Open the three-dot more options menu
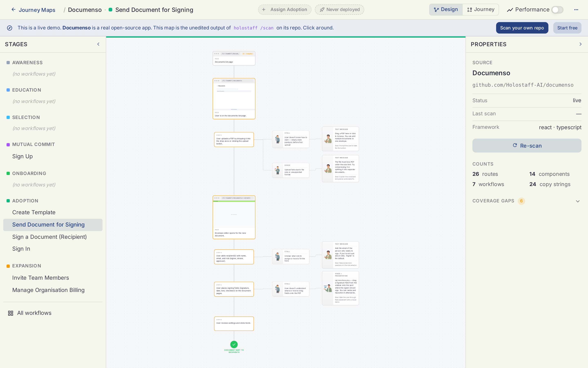 pos(576,10)
